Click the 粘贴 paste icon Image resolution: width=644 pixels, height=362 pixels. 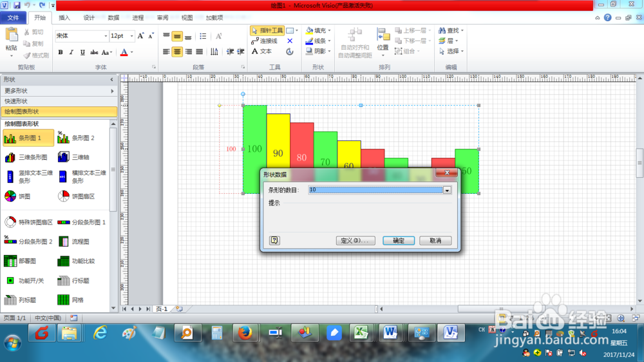point(12,35)
